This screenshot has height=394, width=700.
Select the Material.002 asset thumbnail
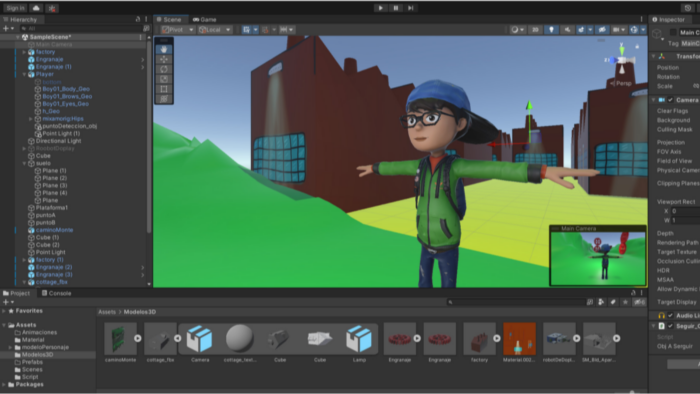[x=519, y=339]
